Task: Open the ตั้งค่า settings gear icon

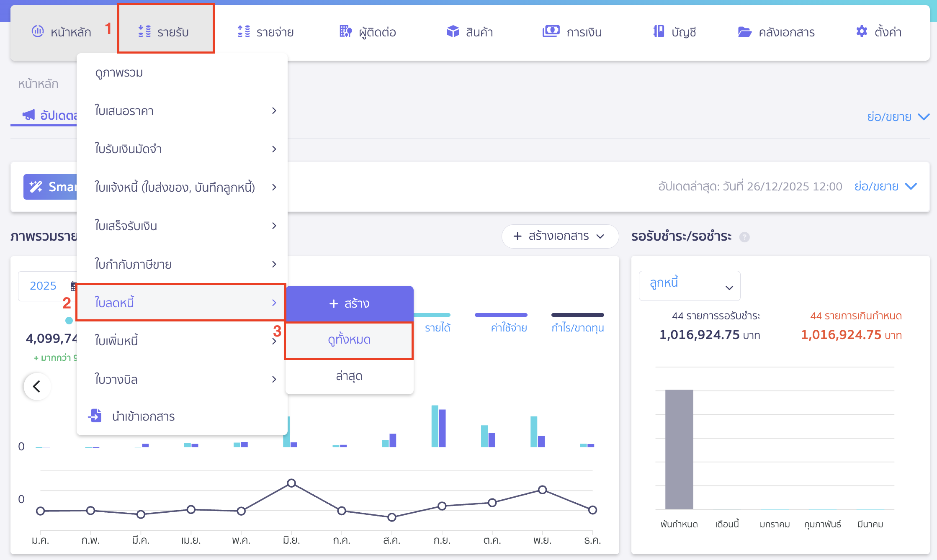Action: (862, 31)
